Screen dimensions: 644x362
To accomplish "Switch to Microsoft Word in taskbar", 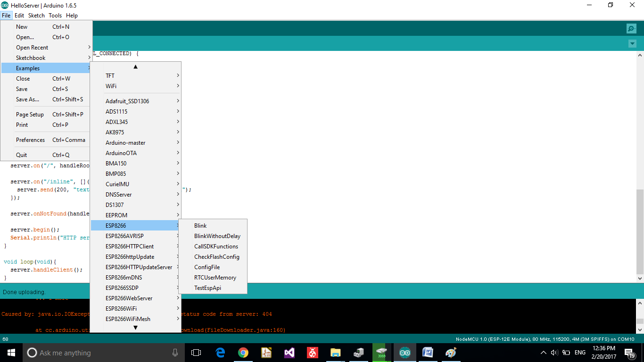I will point(428,353).
